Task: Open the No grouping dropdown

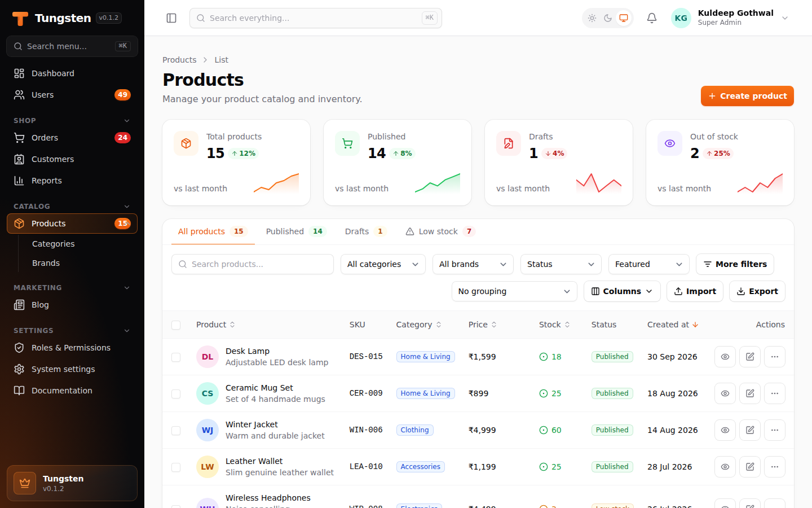Action: (x=514, y=291)
